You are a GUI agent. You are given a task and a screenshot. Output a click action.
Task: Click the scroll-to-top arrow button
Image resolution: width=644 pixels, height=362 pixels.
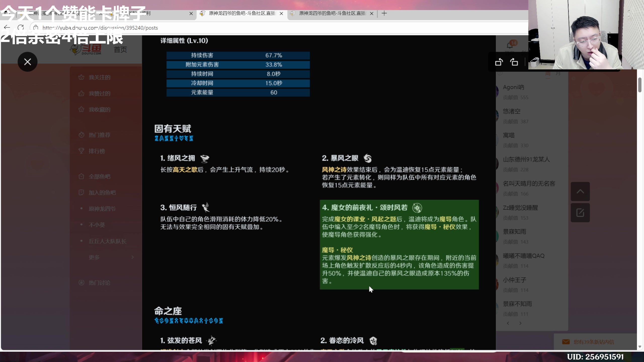pos(581,191)
